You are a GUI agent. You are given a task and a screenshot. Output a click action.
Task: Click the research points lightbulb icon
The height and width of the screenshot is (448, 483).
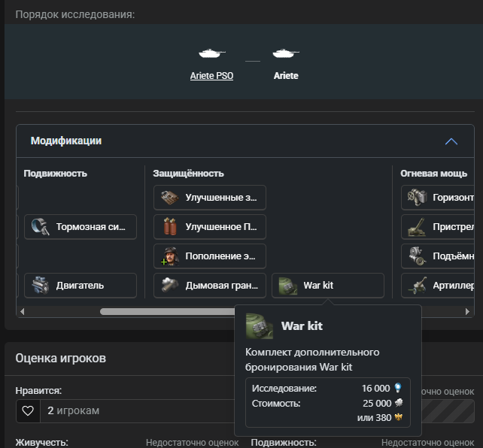[x=398, y=388]
